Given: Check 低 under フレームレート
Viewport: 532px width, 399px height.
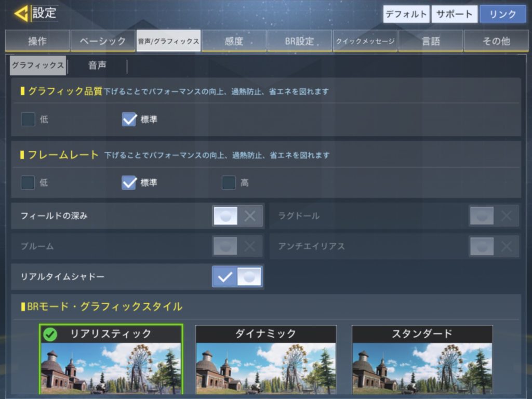Looking at the screenshot, I should (28, 182).
